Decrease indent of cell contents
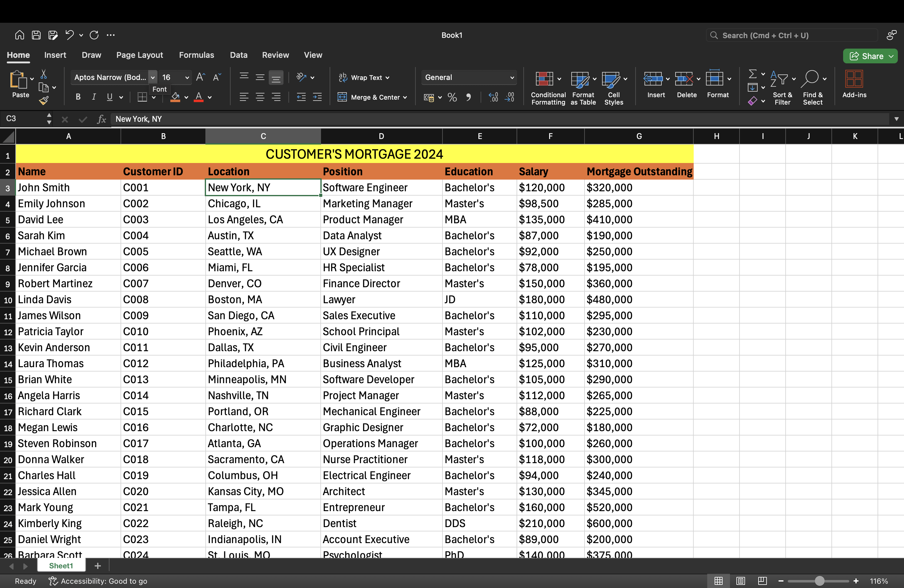This screenshot has height=588, width=904. coord(301,97)
